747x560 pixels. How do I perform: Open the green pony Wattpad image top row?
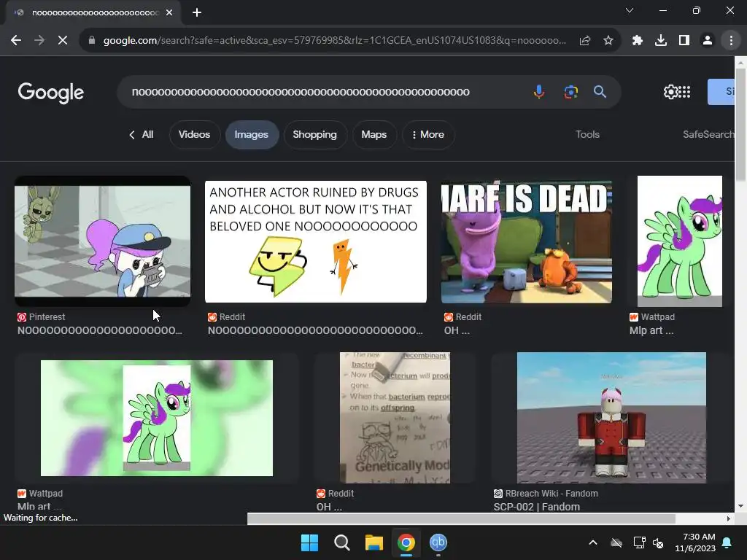pos(680,241)
